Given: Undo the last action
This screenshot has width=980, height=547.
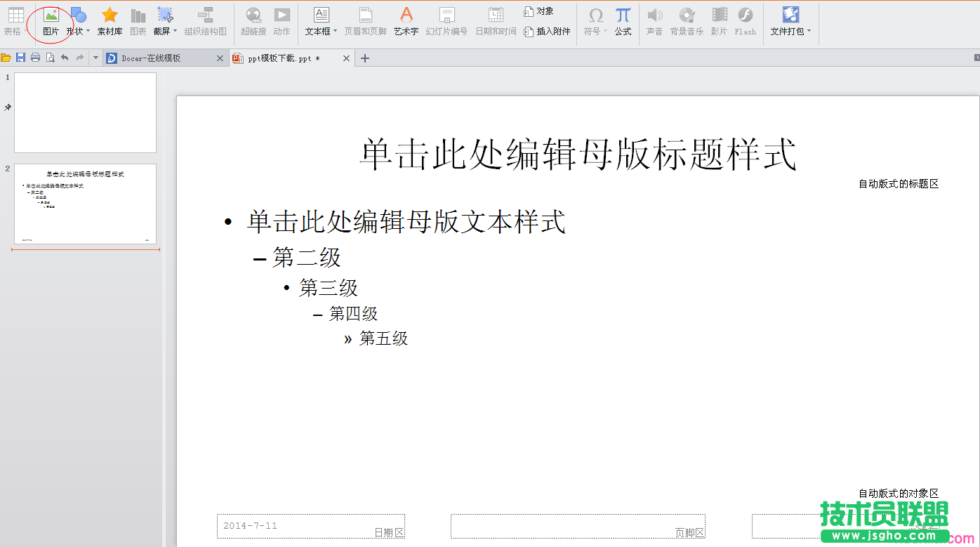Looking at the screenshot, I should click(65, 58).
